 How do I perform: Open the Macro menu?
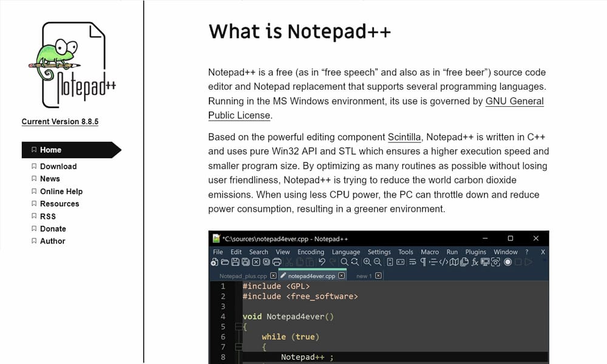(x=429, y=251)
